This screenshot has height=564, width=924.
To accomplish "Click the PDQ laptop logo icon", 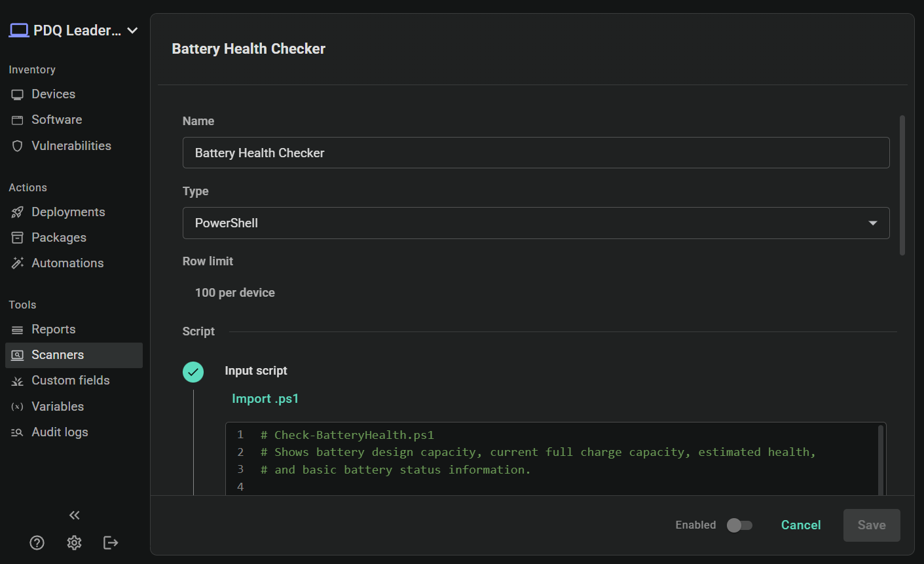I will (19, 30).
